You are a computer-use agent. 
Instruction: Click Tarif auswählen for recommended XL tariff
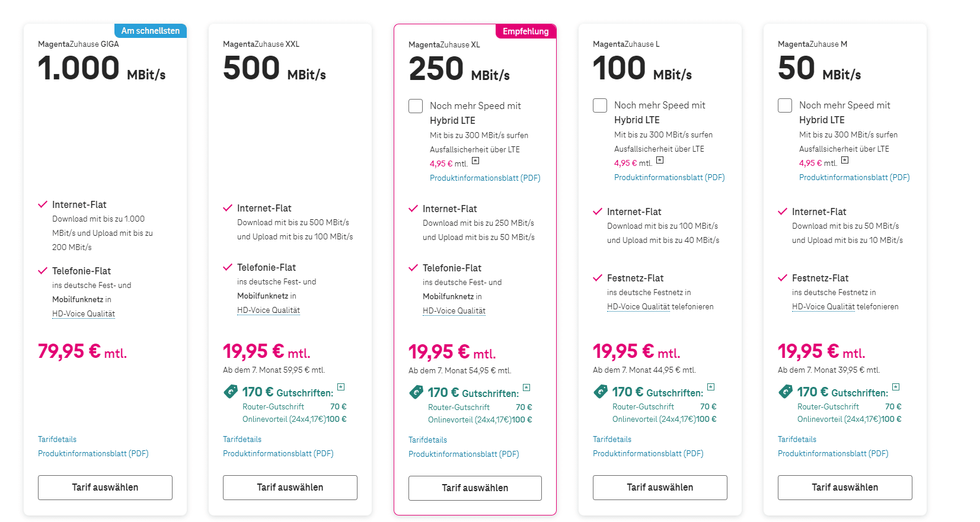475,488
